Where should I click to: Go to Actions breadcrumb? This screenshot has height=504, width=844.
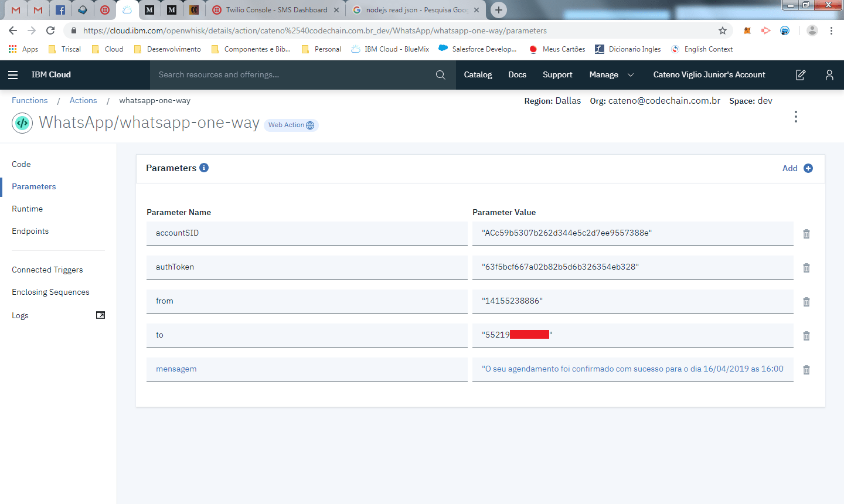(x=83, y=100)
